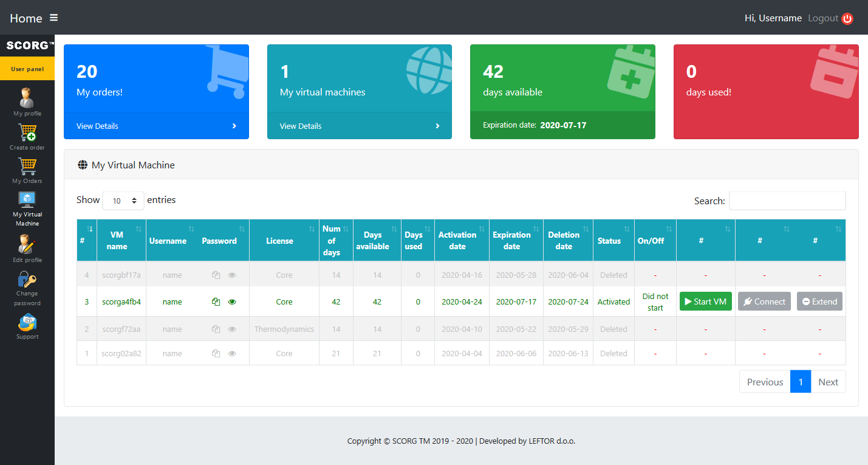868x465 pixels.
Task: Open Edit profile in the sidebar
Action: pyautogui.click(x=27, y=248)
